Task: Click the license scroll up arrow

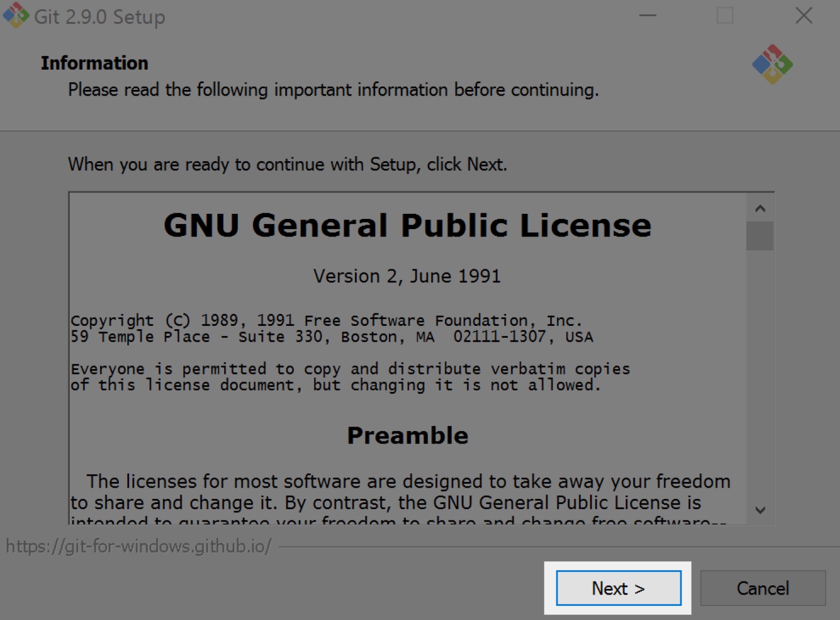Action: (760, 209)
